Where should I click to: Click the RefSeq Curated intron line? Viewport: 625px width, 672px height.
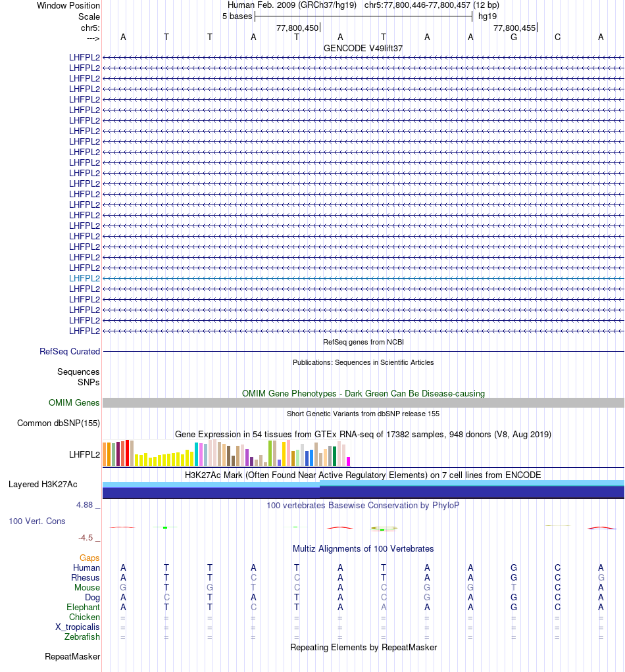click(364, 351)
